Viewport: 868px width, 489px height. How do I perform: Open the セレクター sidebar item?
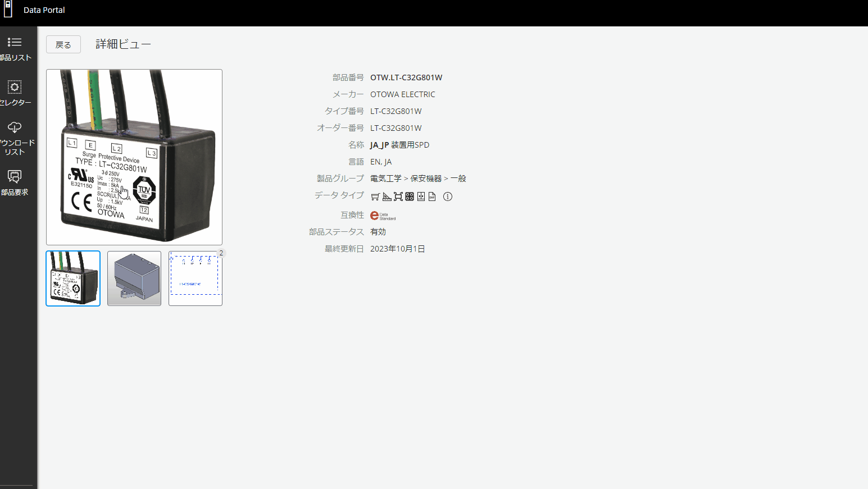[15, 93]
